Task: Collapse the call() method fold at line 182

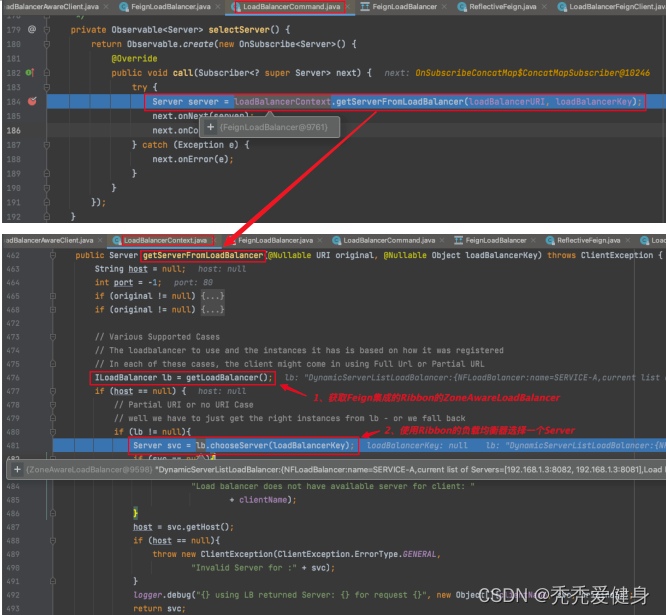Action: [x=47, y=73]
